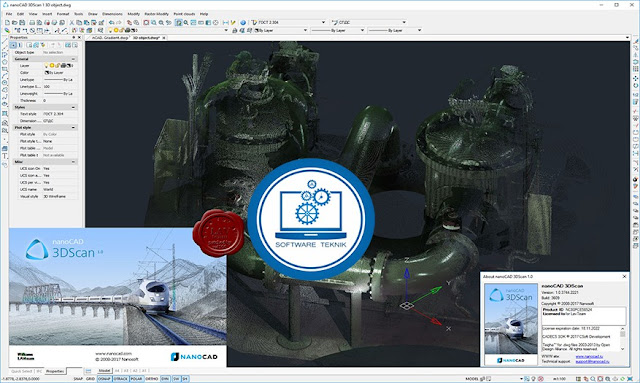Click the Open file folder icon
Image resolution: width=640 pixels, height=383 pixels.
[x=15, y=22]
